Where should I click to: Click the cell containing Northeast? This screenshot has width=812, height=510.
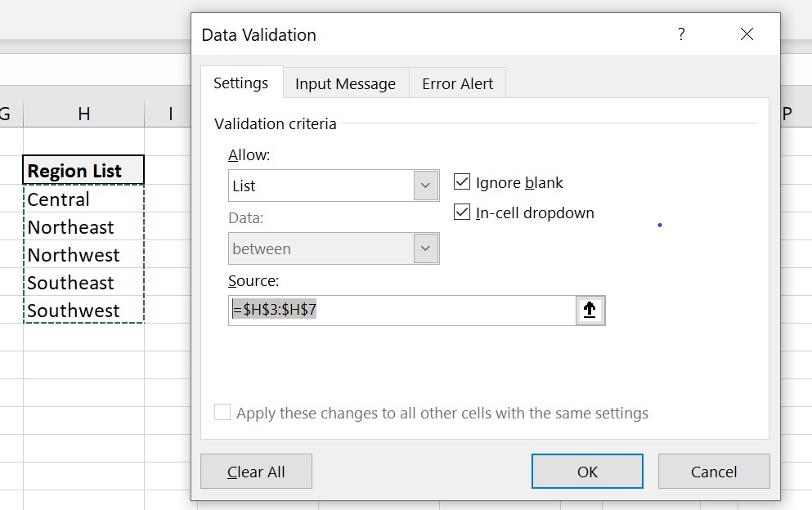point(83,226)
